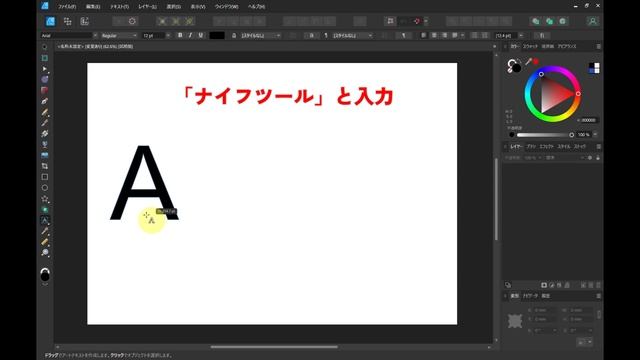640x360 pixels.
Task: Open the ヘルプ (Help) menu
Action: pyautogui.click(x=256, y=7)
